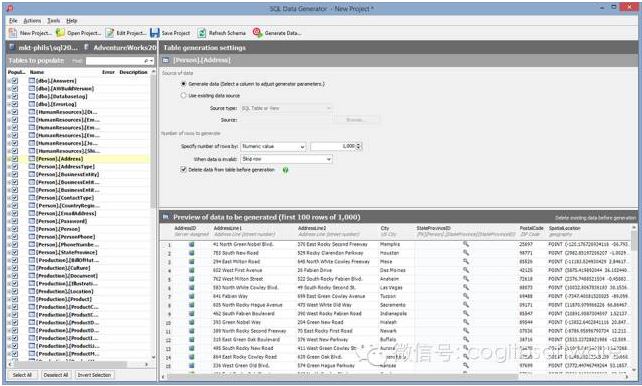Click the database icon beside AdventureWorks20
Viewport: 642px width, 386px height.
(x=86, y=47)
